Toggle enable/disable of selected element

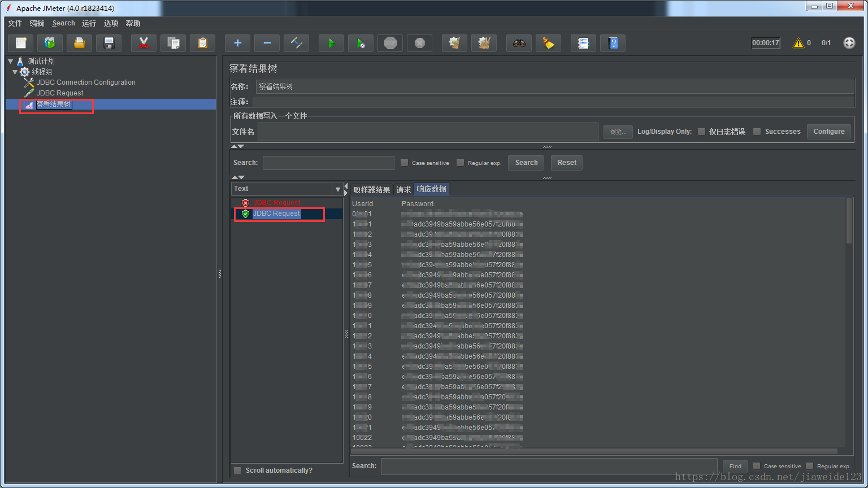297,43
